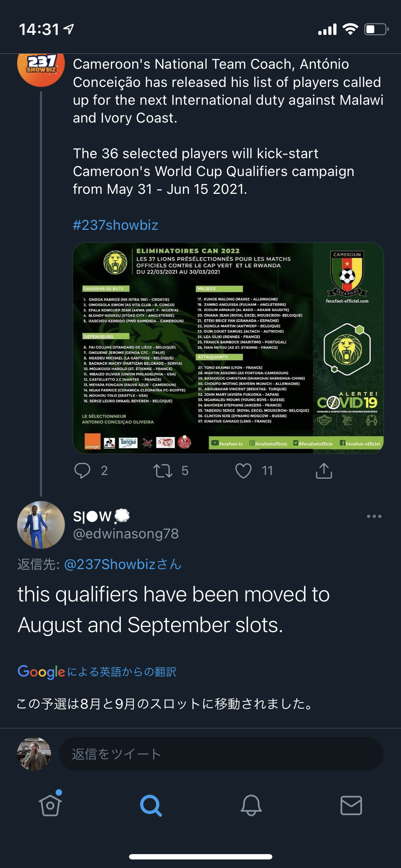
Task: Open the @237Showbiz mention link
Action: tap(123, 564)
